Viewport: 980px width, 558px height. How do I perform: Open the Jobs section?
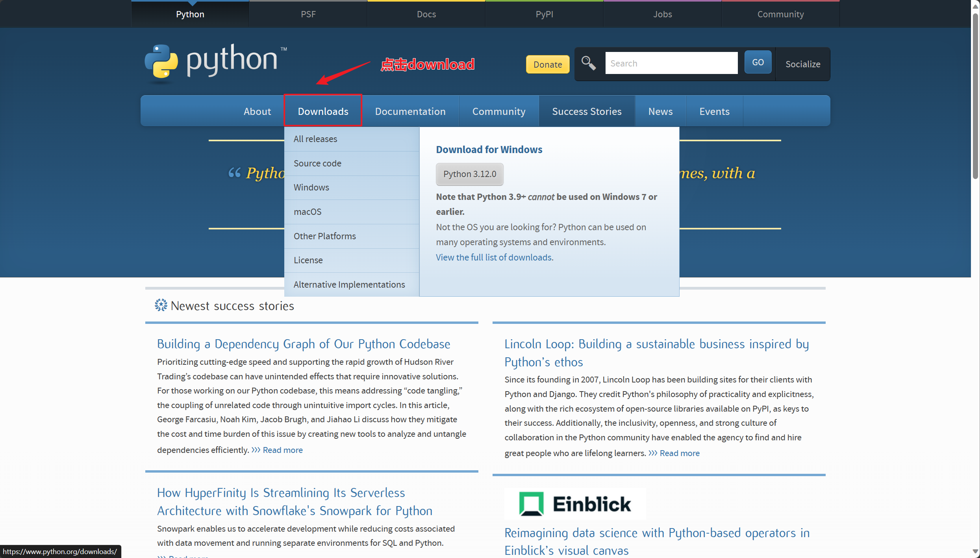tap(662, 14)
